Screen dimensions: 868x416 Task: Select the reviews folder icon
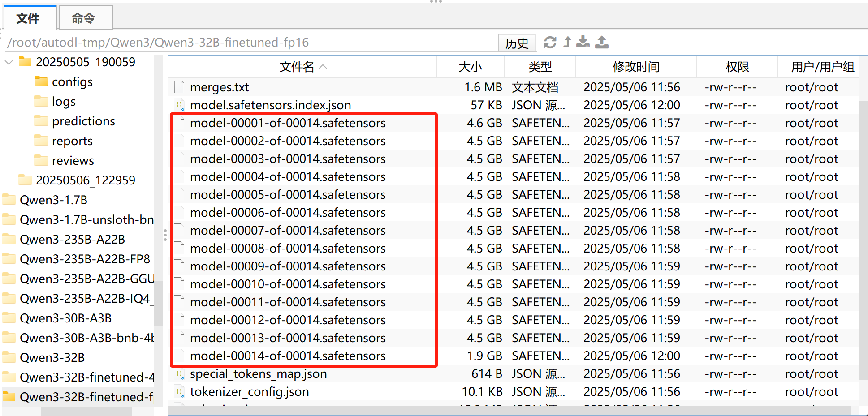tap(41, 160)
